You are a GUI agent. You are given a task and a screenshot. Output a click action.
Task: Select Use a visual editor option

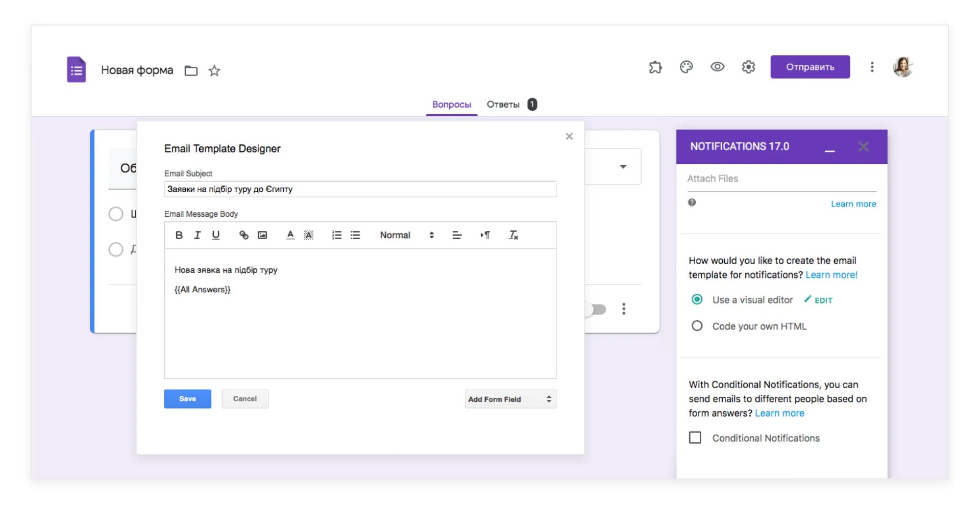tap(697, 299)
